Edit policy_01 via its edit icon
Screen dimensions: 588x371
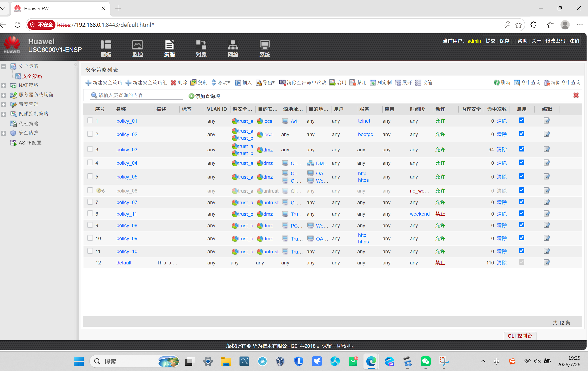coord(547,121)
